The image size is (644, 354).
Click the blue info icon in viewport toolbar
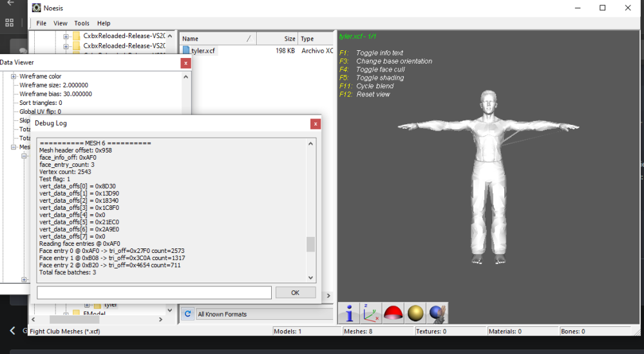(x=349, y=313)
